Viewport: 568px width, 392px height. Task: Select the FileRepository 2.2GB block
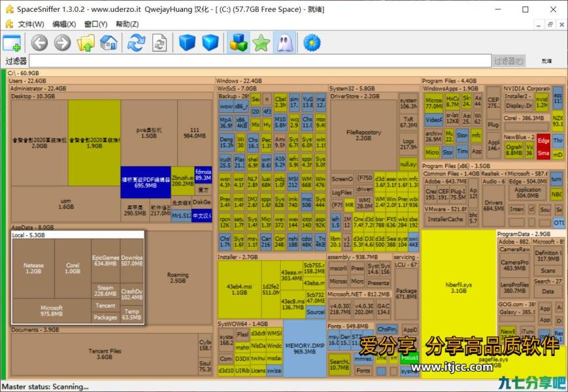[363, 135]
